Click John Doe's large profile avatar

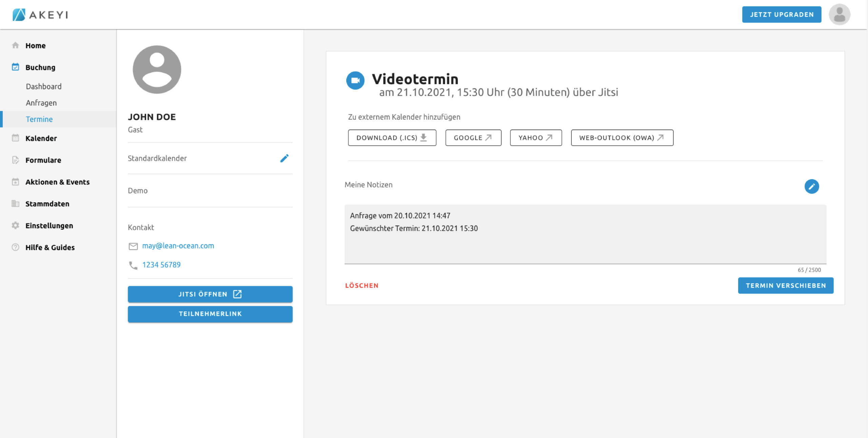coord(157,69)
